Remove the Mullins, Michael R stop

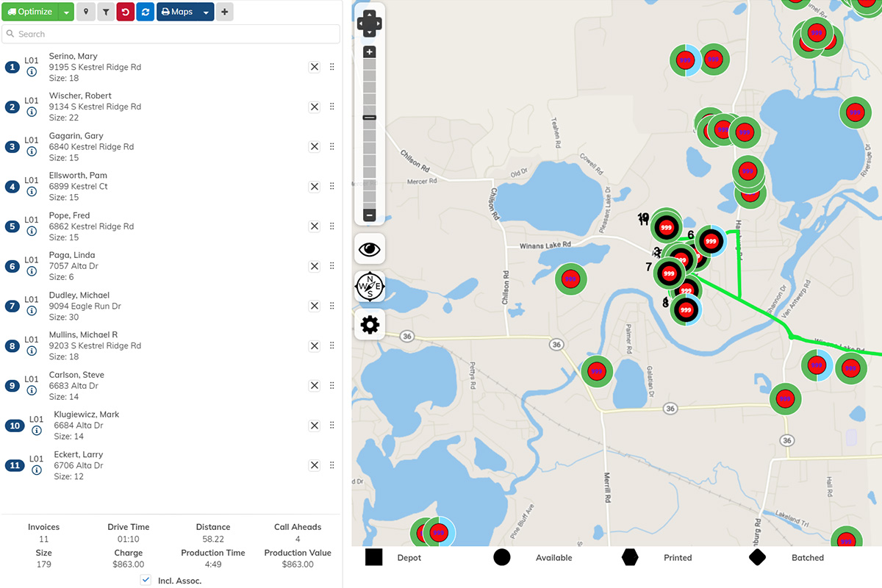(x=315, y=345)
